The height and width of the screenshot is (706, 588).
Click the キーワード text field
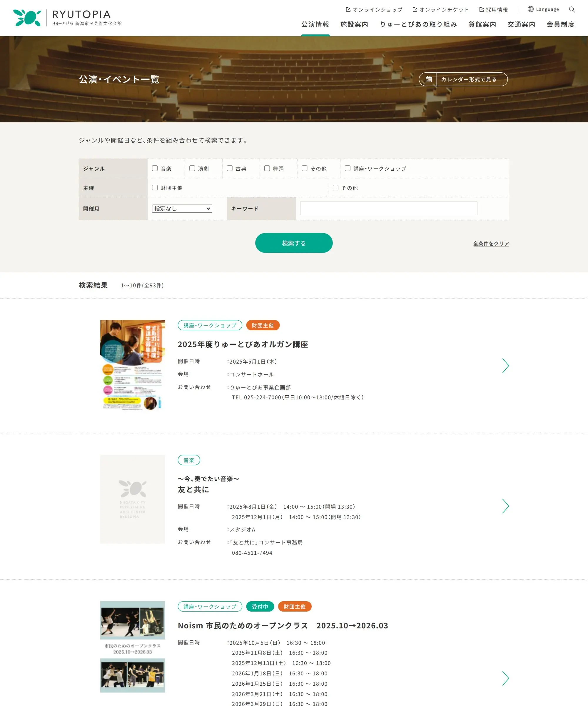[388, 209]
